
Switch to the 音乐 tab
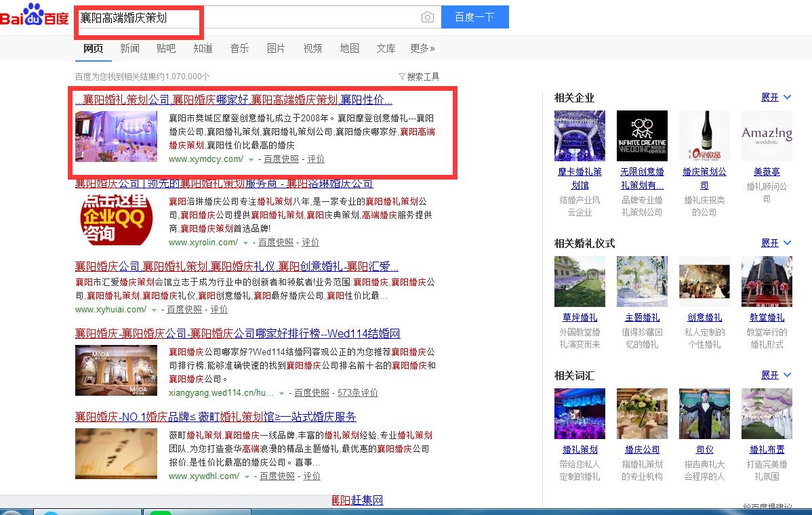pos(239,48)
